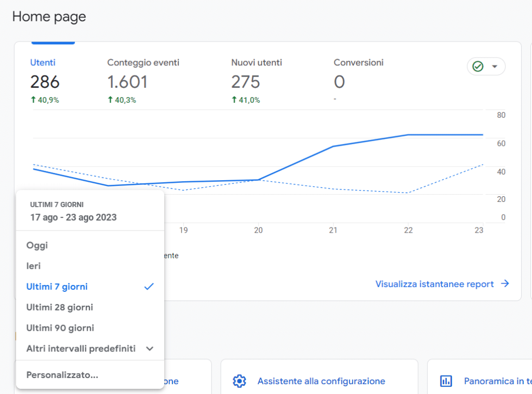532x394 pixels.
Task: Click the ULTIMI 7 GIORNI header label
Action: click(x=57, y=205)
